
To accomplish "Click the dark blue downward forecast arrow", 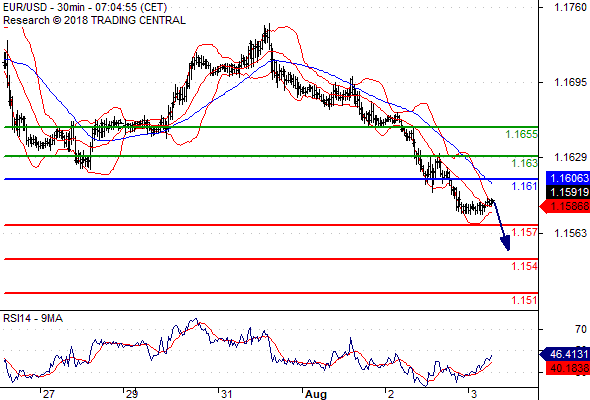I will point(502,226).
